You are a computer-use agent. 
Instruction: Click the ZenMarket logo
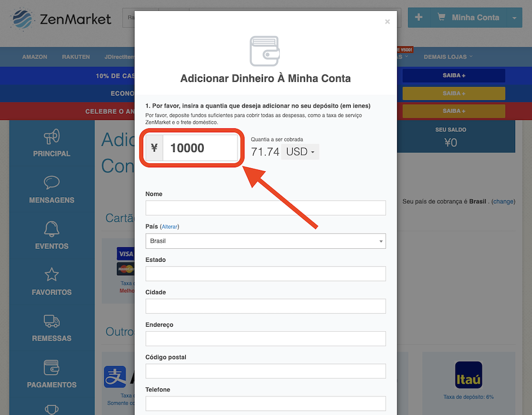61,19
